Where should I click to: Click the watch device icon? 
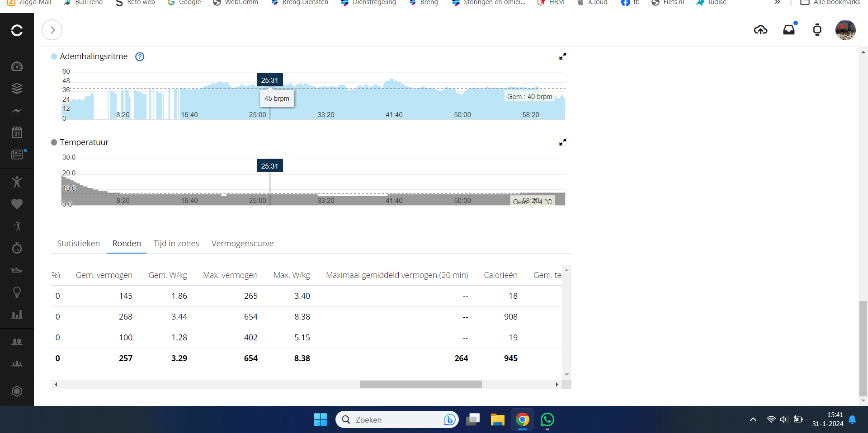pyautogui.click(x=817, y=30)
